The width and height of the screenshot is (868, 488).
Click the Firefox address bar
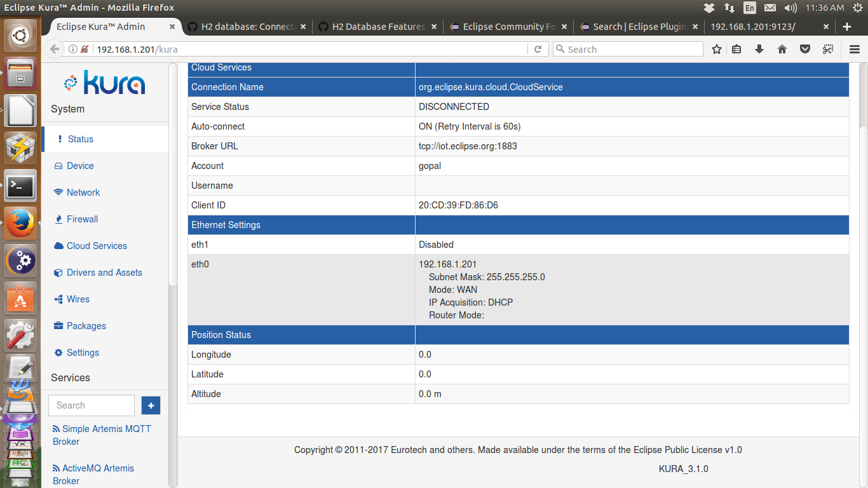click(310, 50)
